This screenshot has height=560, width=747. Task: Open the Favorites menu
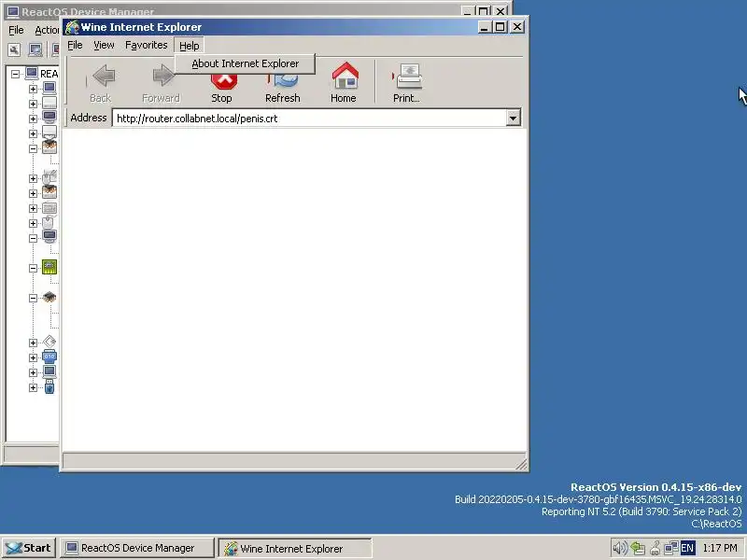pyautogui.click(x=147, y=45)
